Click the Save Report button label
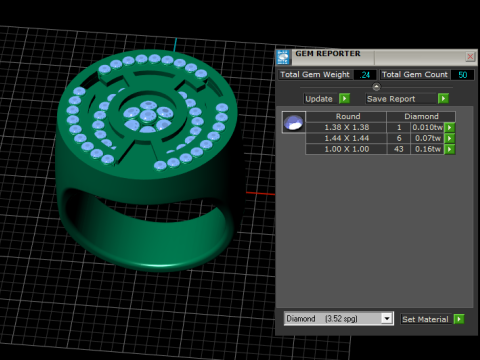The image size is (480, 360). pos(391,99)
